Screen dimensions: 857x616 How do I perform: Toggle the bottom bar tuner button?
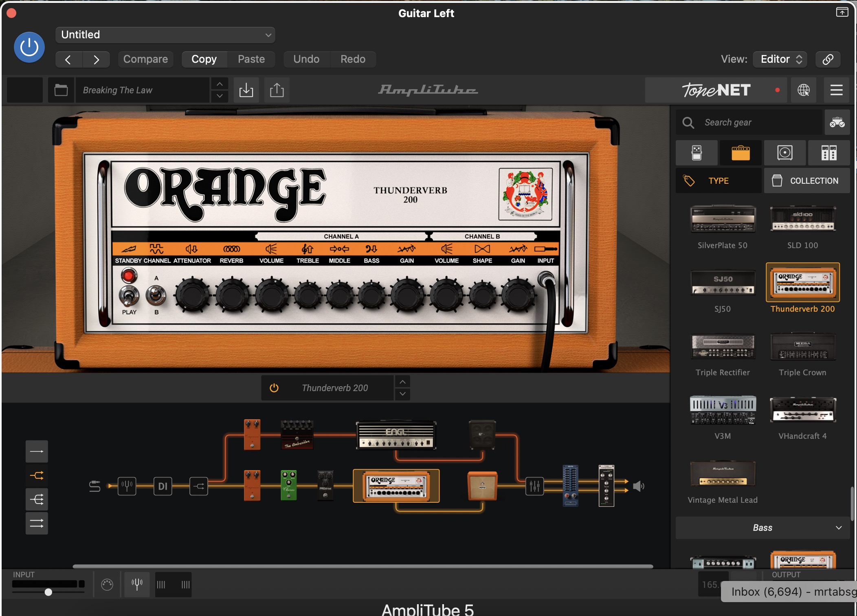137,585
